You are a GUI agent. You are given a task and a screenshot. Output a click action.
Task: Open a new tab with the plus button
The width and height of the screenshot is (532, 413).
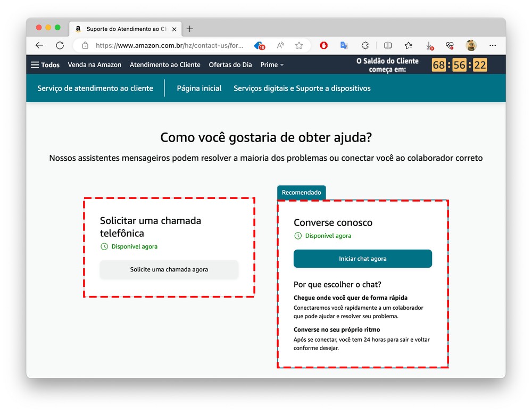pyautogui.click(x=190, y=29)
